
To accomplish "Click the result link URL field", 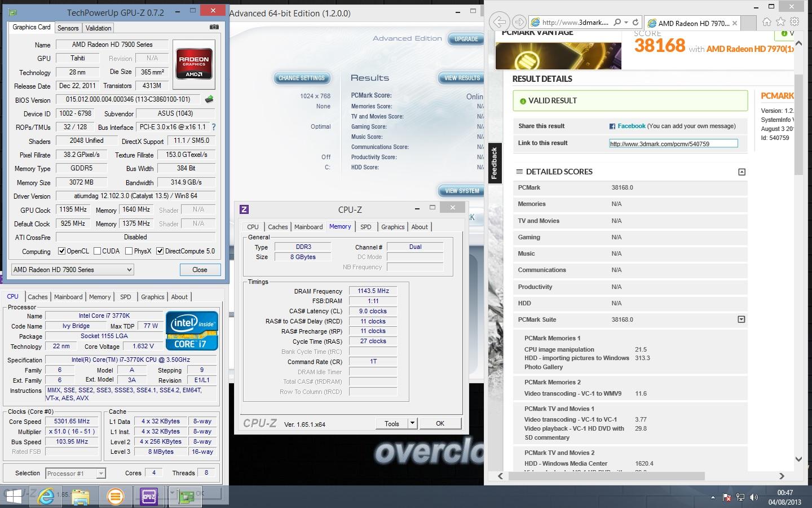I will pyautogui.click(x=673, y=143).
